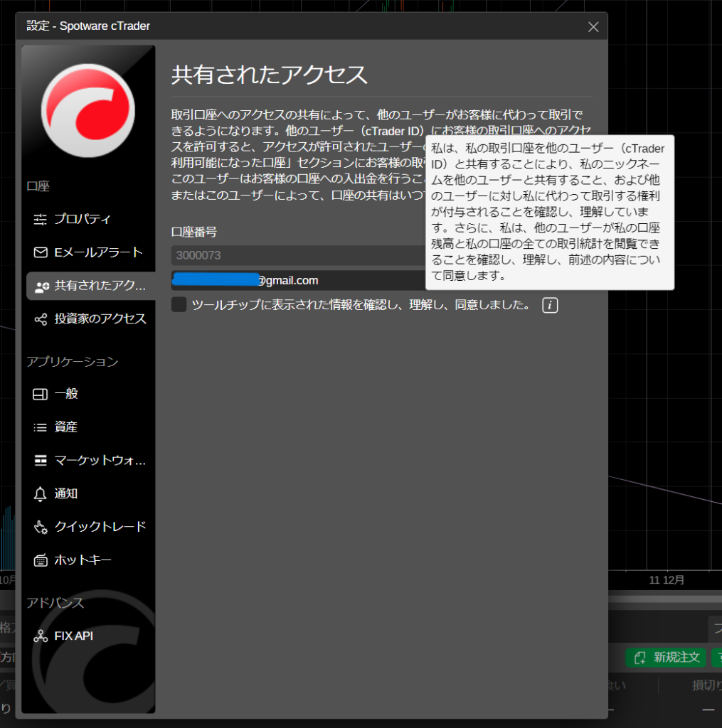Open the 投資家のアクセス settings section
This screenshot has height=728, width=722.
pos(100,319)
